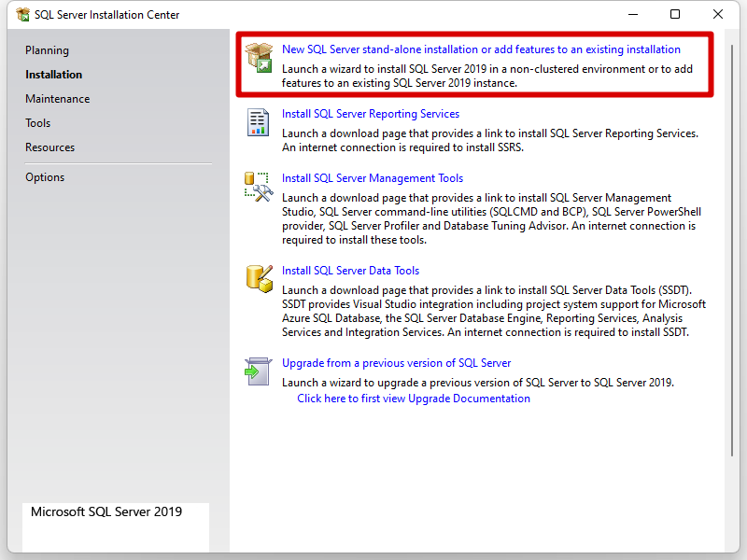This screenshot has height=560, width=747.
Task: Launch New SQL Server stand-alone installation link
Action: click(x=481, y=49)
